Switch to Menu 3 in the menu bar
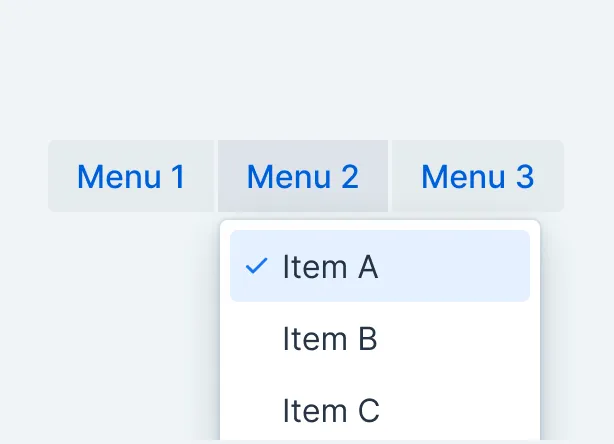Screen dimensions: 614x444 477,177
